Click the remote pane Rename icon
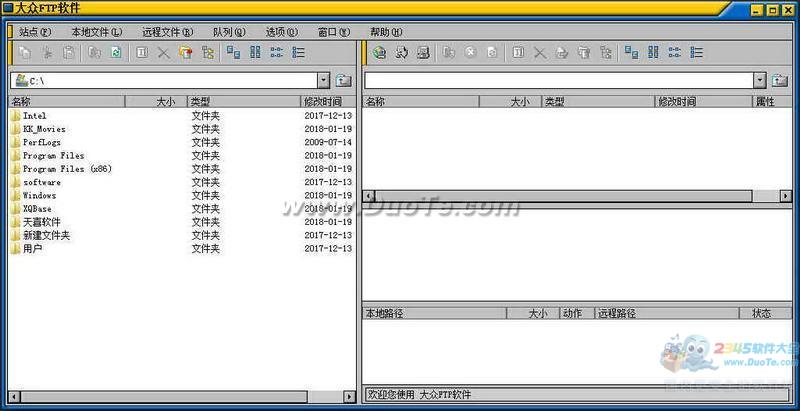Viewport: 800px width, 411px height. click(x=518, y=53)
